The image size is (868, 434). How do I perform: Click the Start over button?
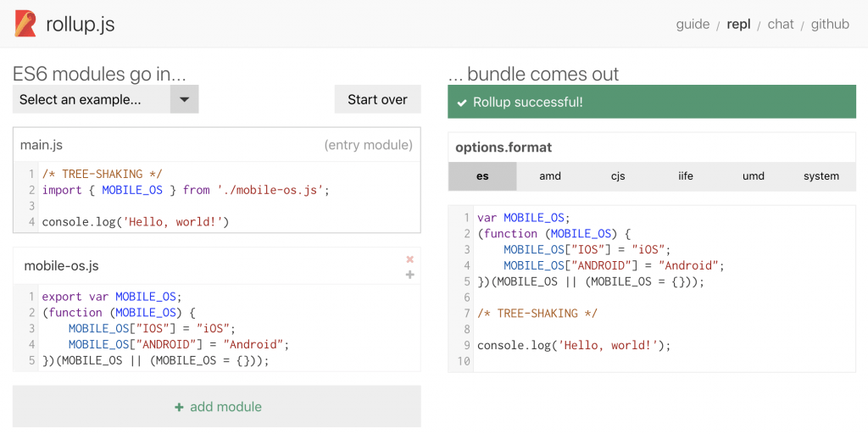coord(377,100)
